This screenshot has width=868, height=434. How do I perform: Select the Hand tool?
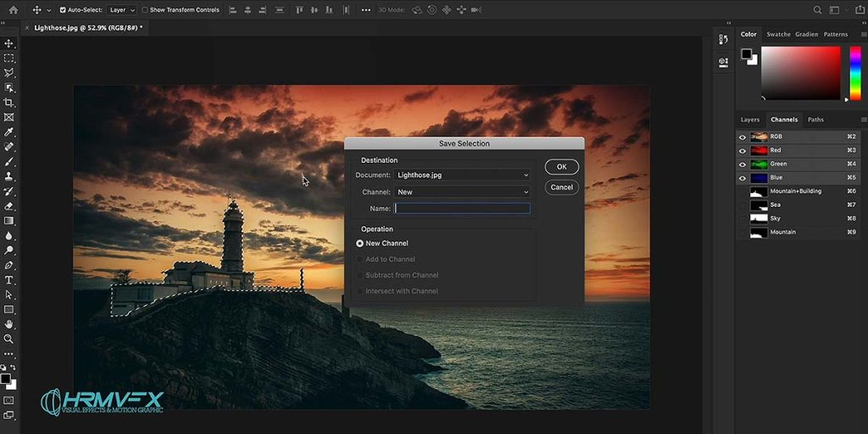tap(8, 325)
